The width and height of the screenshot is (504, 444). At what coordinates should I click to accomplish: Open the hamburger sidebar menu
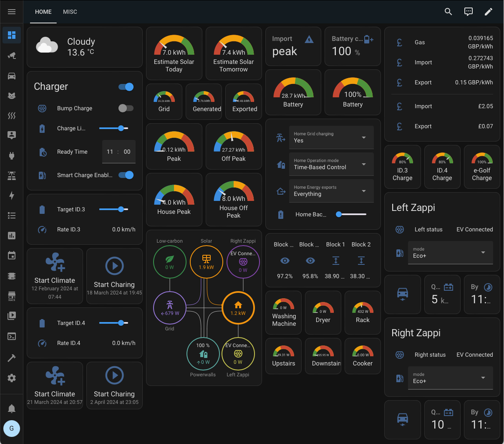[x=12, y=12]
